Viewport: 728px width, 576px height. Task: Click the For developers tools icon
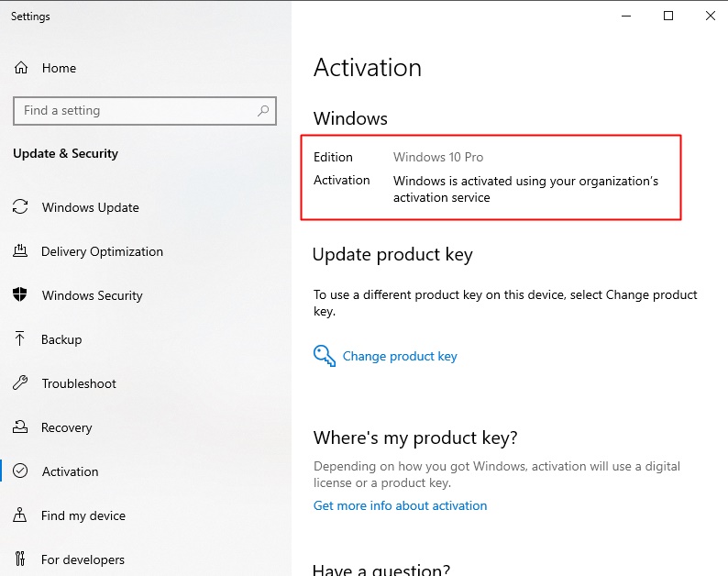pos(20,559)
